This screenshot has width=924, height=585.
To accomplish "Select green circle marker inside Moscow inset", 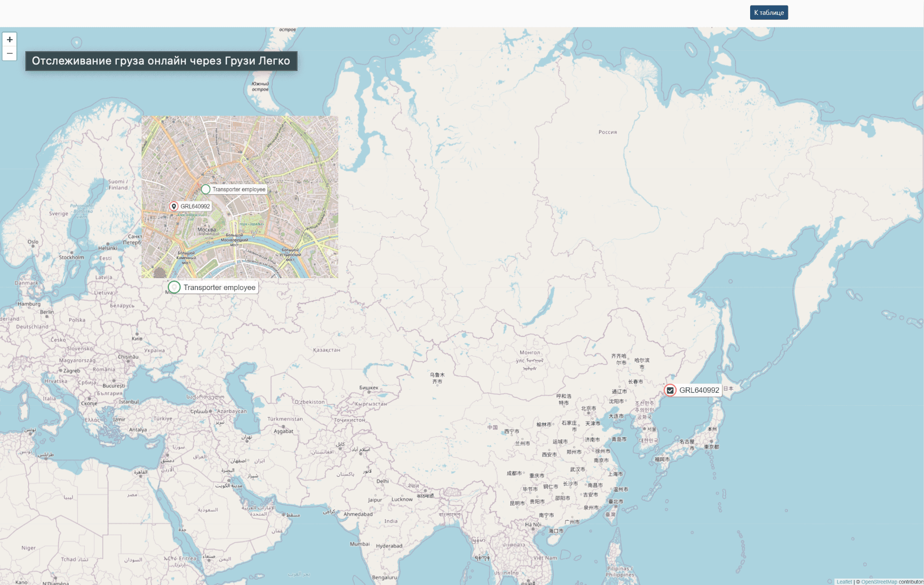I will pyautogui.click(x=206, y=189).
